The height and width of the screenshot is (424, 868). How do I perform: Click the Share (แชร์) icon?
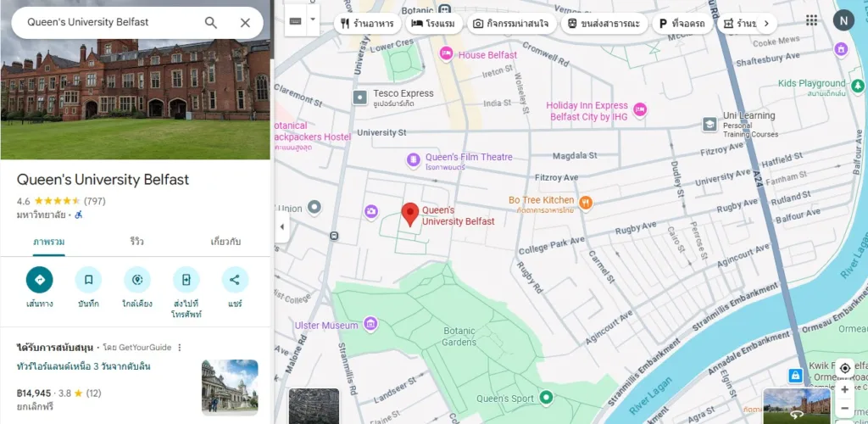pos(235,280)
